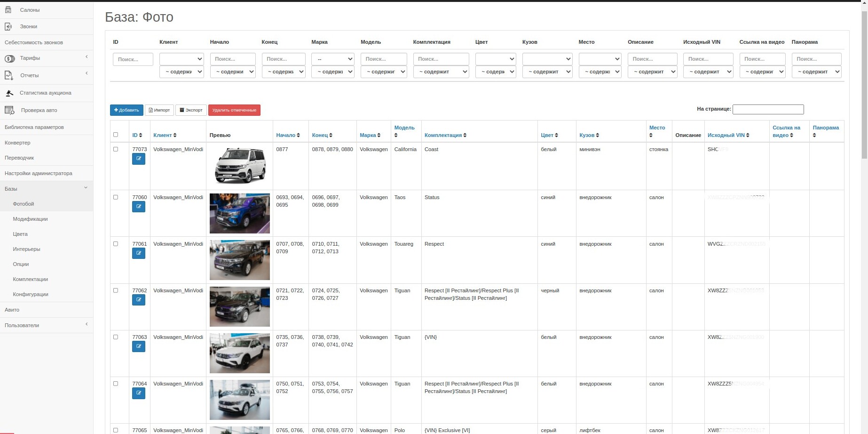The image size is (868, 434).
Task: Toggle the select-all header checkbox
Action: 116,135
